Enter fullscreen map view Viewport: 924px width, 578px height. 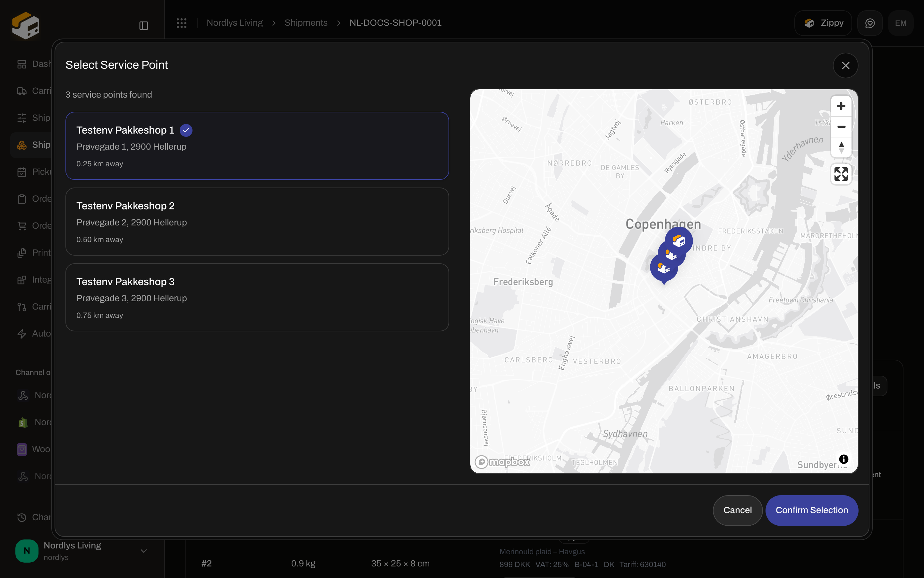841,174
